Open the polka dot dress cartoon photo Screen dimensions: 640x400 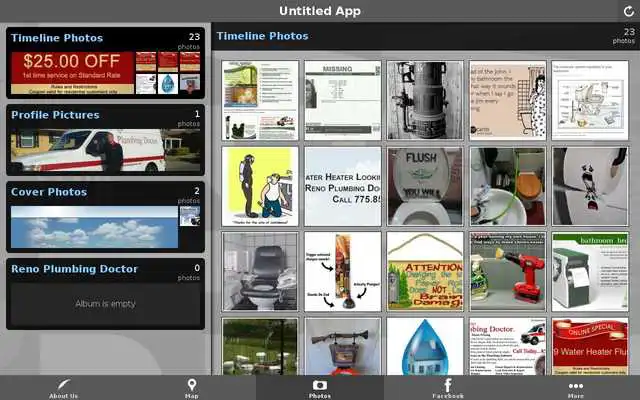pos(507,100)
